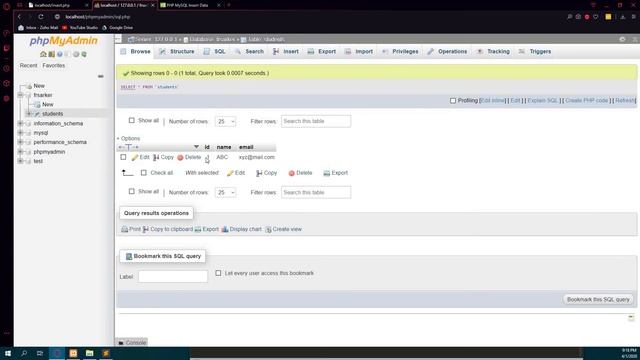Open lower Number of rows dropdown
The width and height of the screenshot is (640, 360).
[x=225, y=192]
